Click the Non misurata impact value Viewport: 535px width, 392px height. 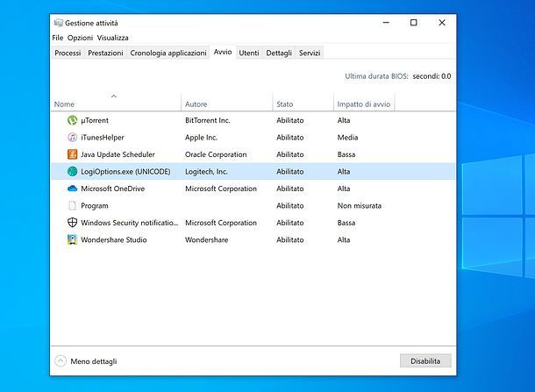(360, 205)
